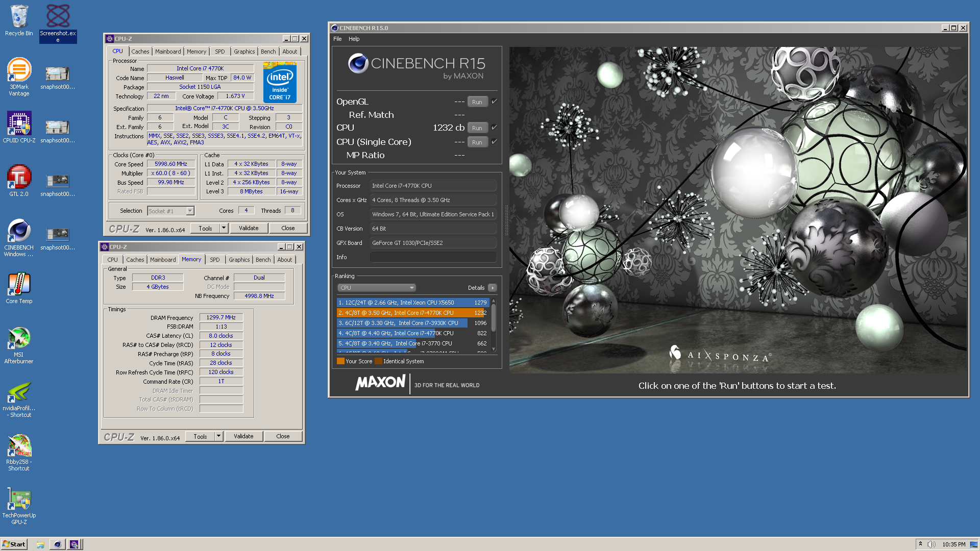Switch to Memory tab in upper CPU-Z

tap(197, 52)
